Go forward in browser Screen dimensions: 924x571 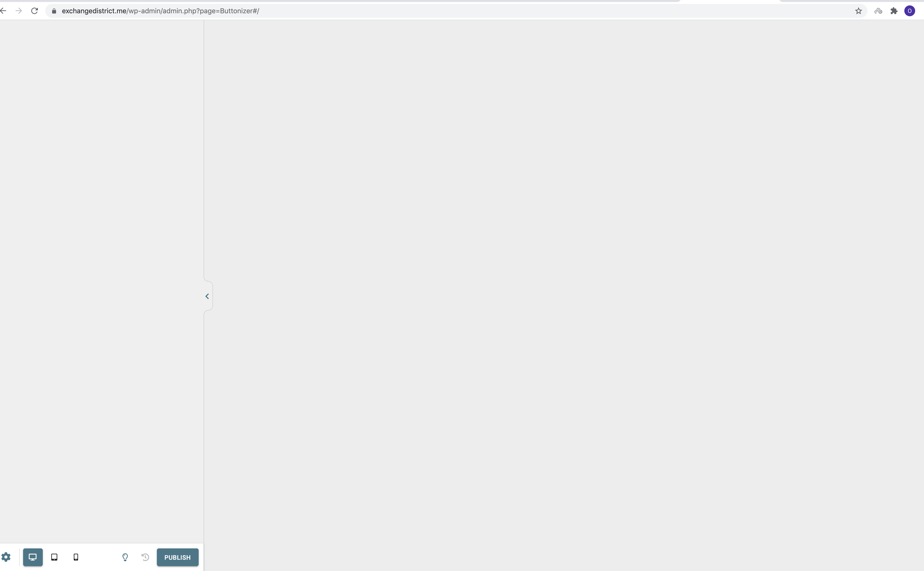[19, 11]
